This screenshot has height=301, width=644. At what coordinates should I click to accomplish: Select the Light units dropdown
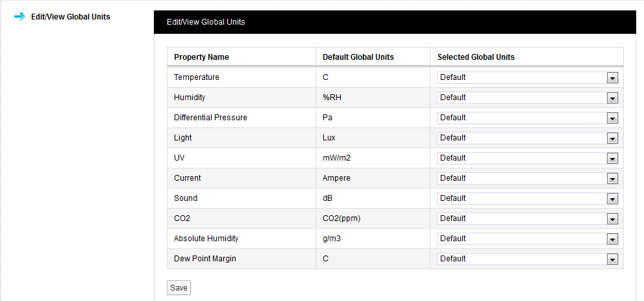(x=527, y=138)
